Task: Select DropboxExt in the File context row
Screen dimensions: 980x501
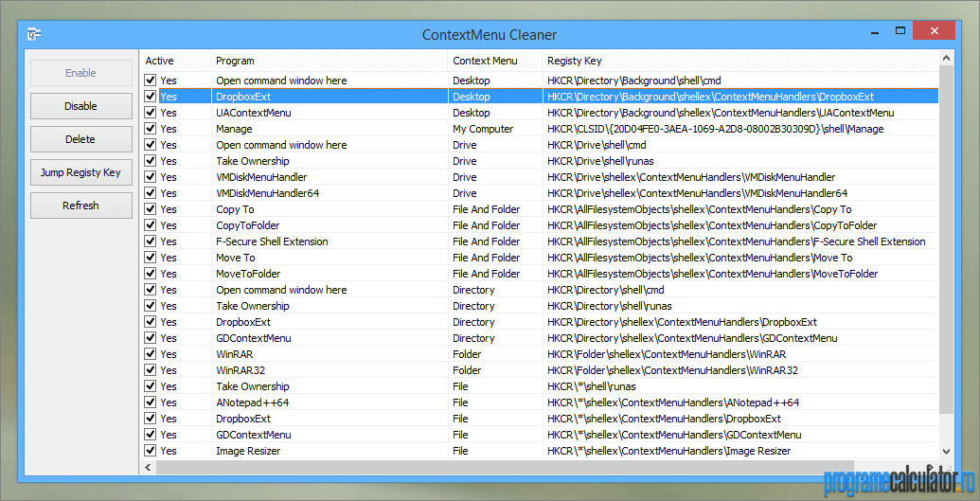Action: coord(243,419)
